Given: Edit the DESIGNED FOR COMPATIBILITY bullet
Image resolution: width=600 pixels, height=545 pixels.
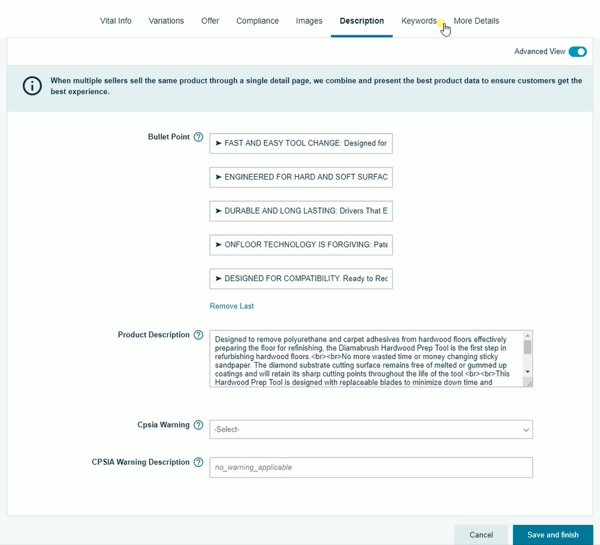Looking at the screenshot, I should 301,279.
